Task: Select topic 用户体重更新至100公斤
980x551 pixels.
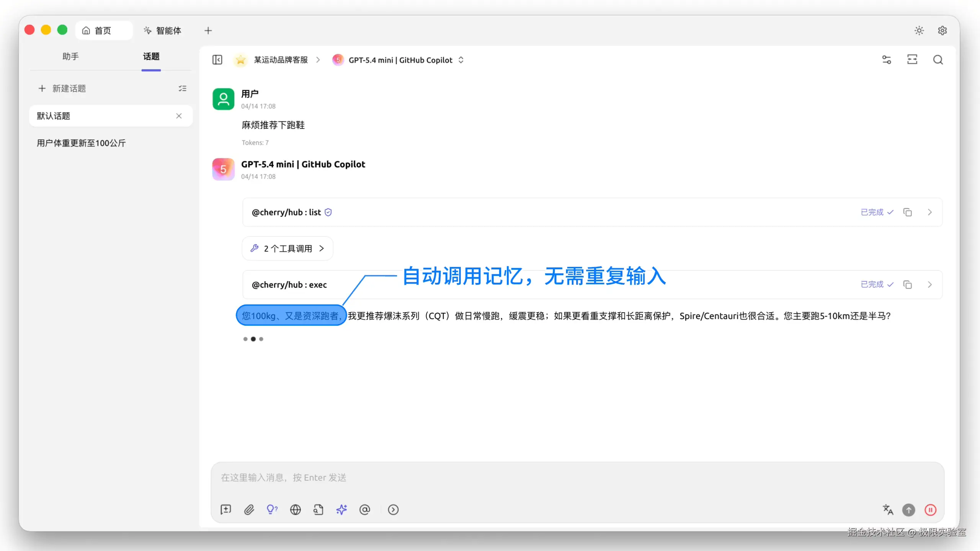Action: click(x=81, y=143)
